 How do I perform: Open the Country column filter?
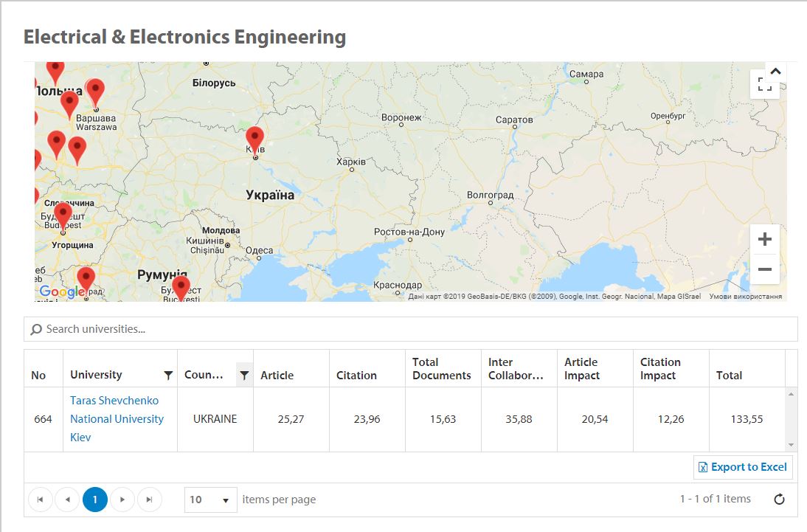point(244,375)
